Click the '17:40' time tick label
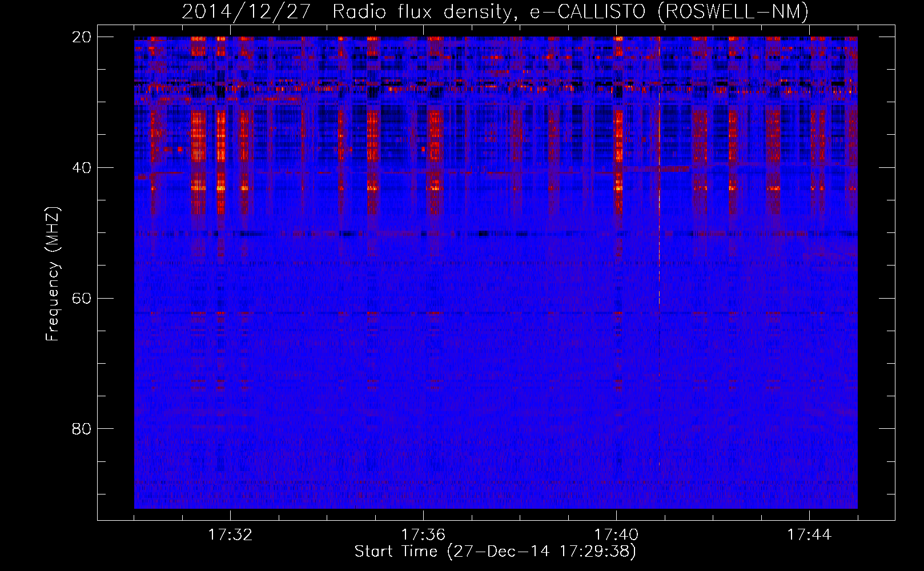Viewport: 924px width, 571px height. (x=616, y=535)
